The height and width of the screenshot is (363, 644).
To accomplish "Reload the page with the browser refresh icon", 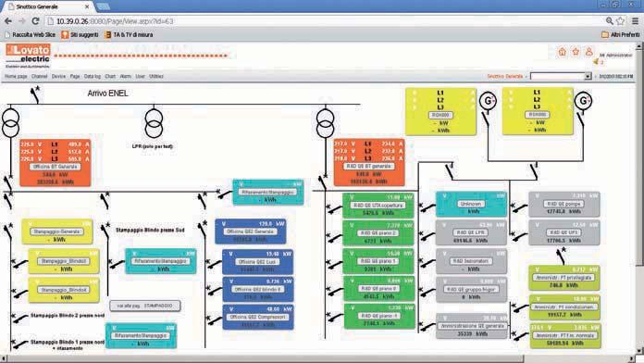I will click(35, 21).
